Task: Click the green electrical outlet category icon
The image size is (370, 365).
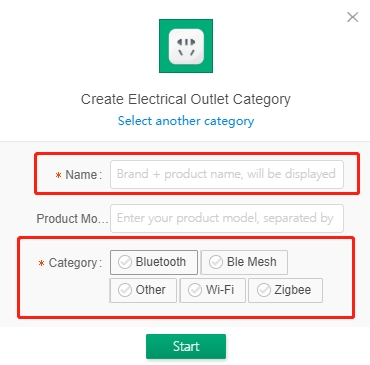Action: [x=186, y=46]
